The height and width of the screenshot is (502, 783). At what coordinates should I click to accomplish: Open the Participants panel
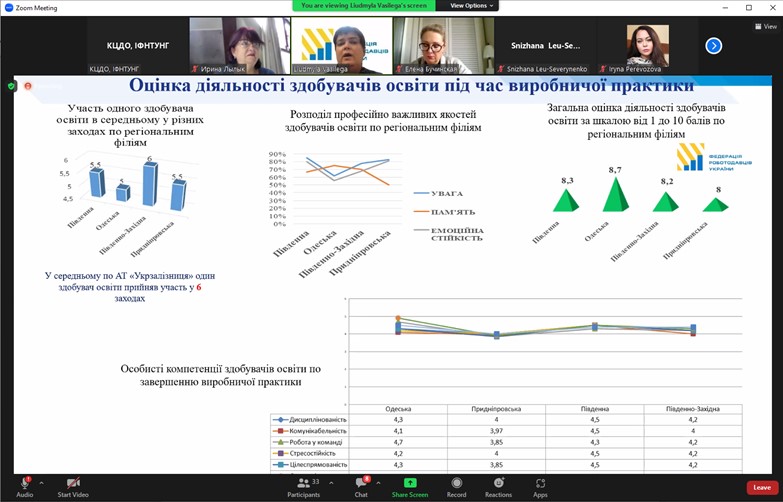coord(303,483)
